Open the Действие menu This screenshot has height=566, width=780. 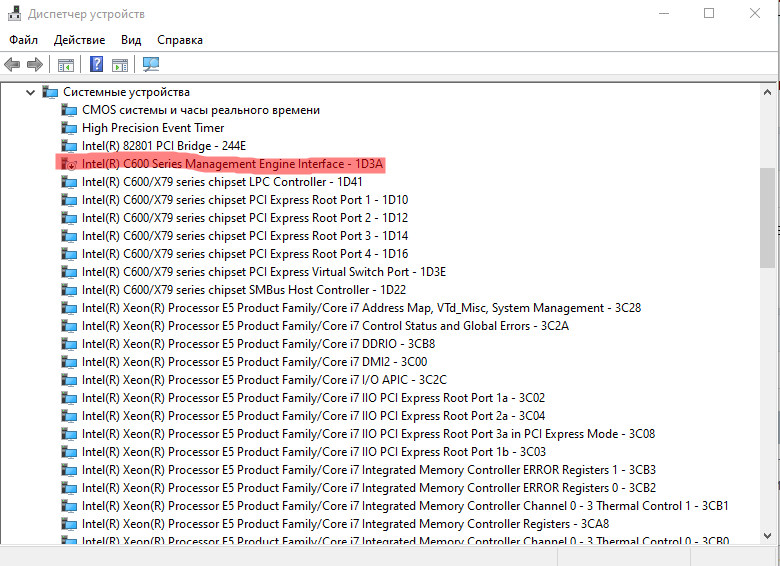coord(80,40)
